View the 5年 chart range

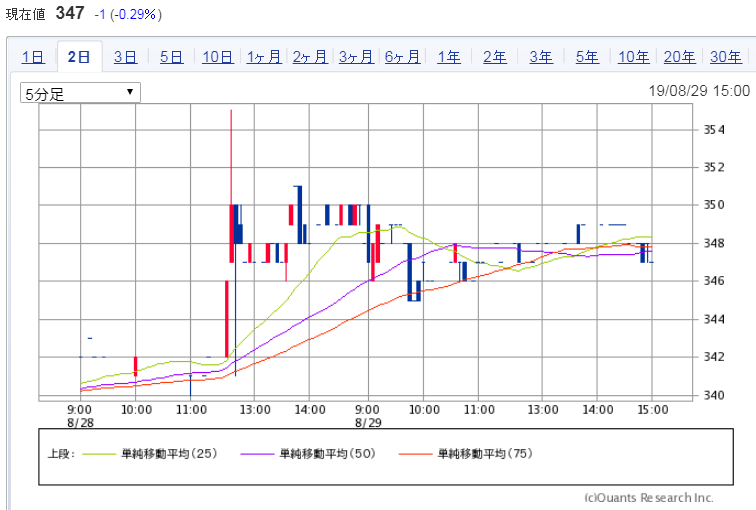click(x=587, y=57)
